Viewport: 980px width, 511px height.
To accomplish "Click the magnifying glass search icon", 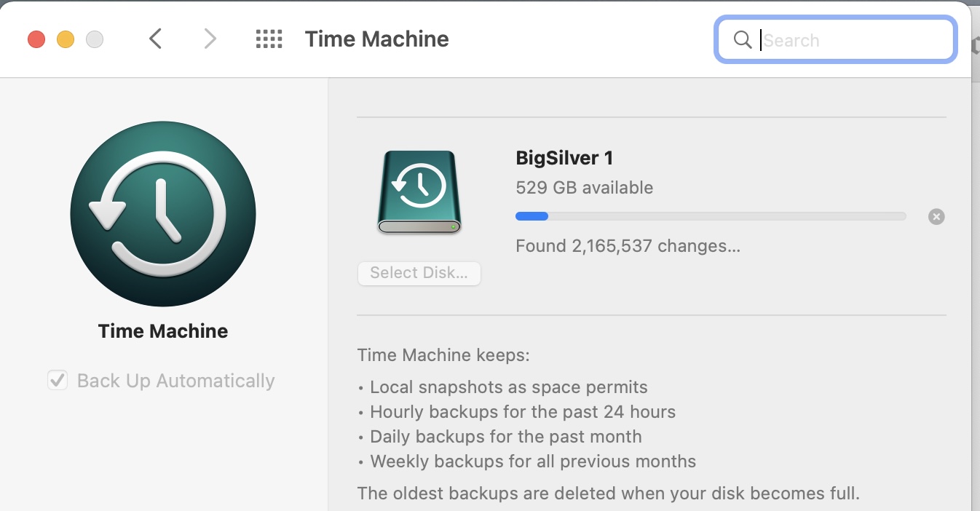I will 742,40.
